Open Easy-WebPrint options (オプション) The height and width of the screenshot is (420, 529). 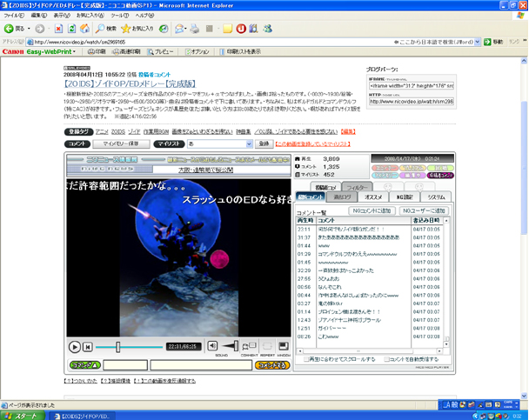pyautogui.click(x=198, y=51)
